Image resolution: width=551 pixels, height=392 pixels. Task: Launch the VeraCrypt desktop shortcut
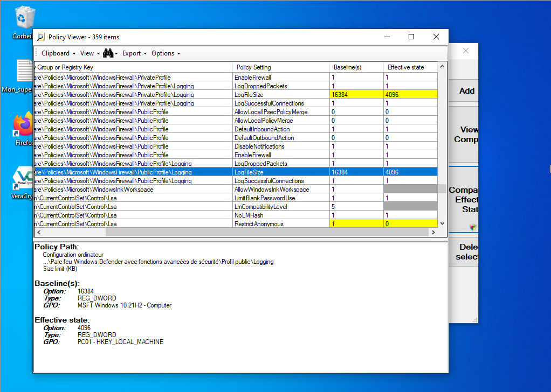pos(23,179)
